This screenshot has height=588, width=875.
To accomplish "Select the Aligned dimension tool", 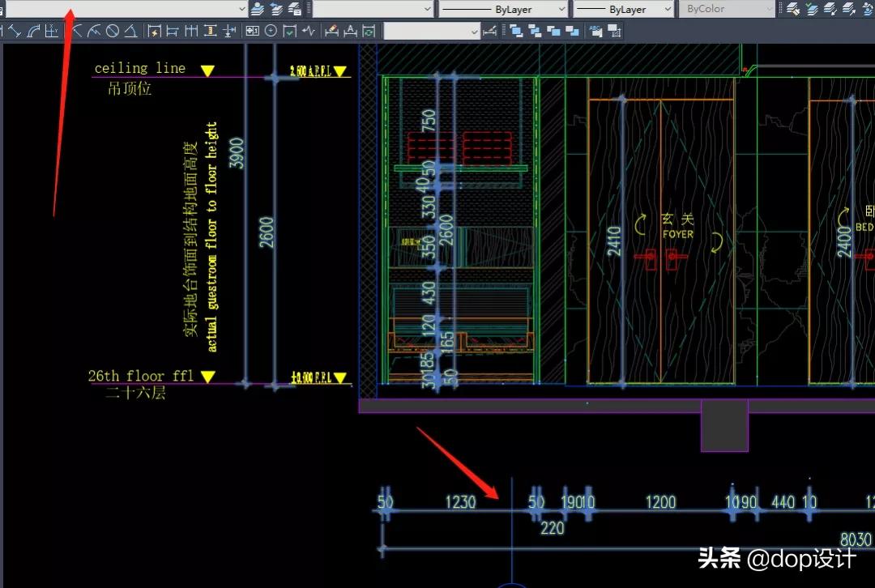I will [15, 32].
